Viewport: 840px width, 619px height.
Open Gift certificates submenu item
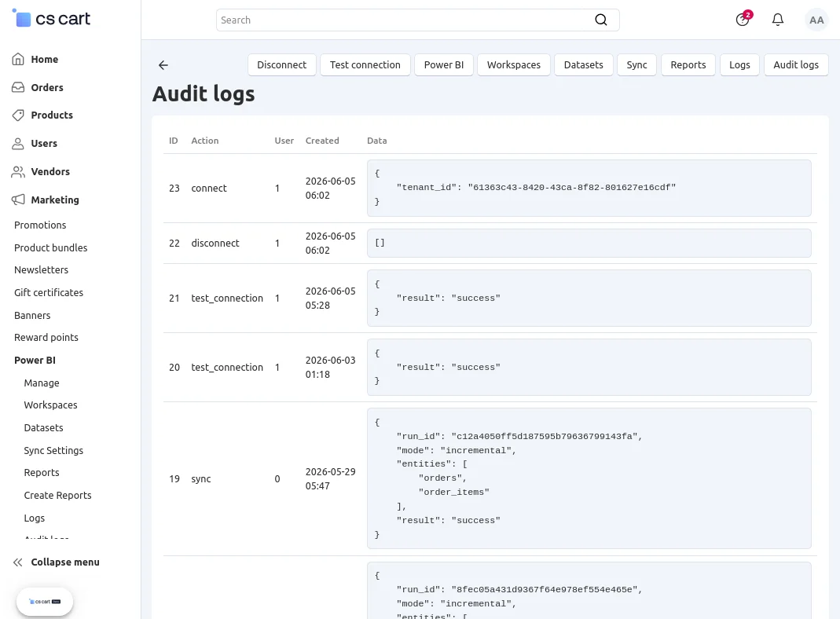tap(49, 293)
